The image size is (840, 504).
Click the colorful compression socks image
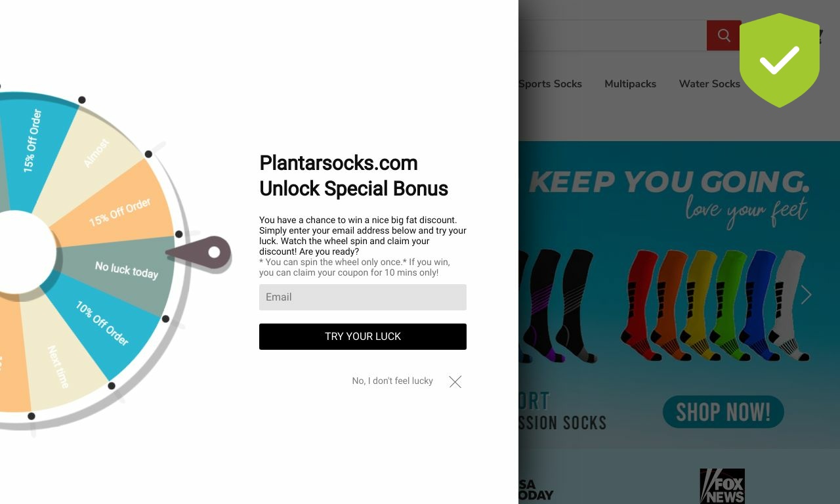(715, 305)
